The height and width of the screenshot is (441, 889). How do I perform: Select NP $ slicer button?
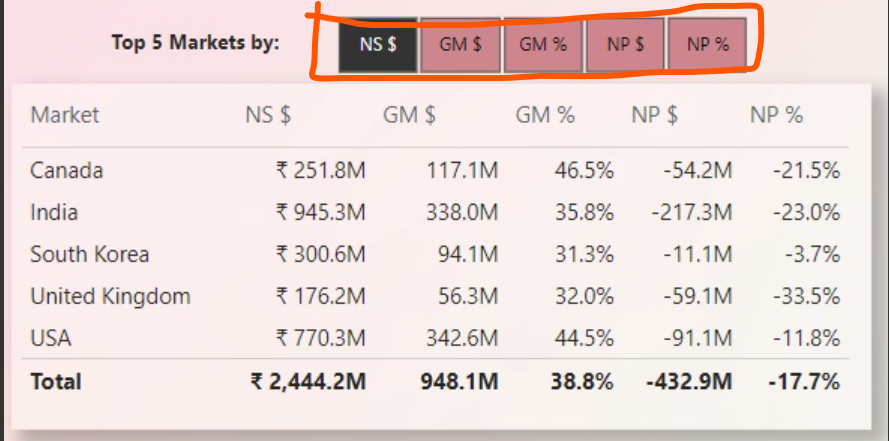coord(625,45)
